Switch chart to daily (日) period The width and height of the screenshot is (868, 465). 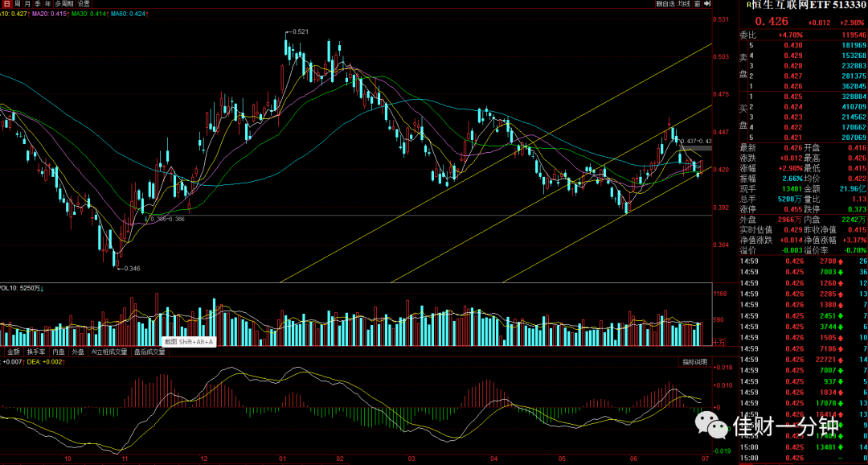click(x=6, y=3)
